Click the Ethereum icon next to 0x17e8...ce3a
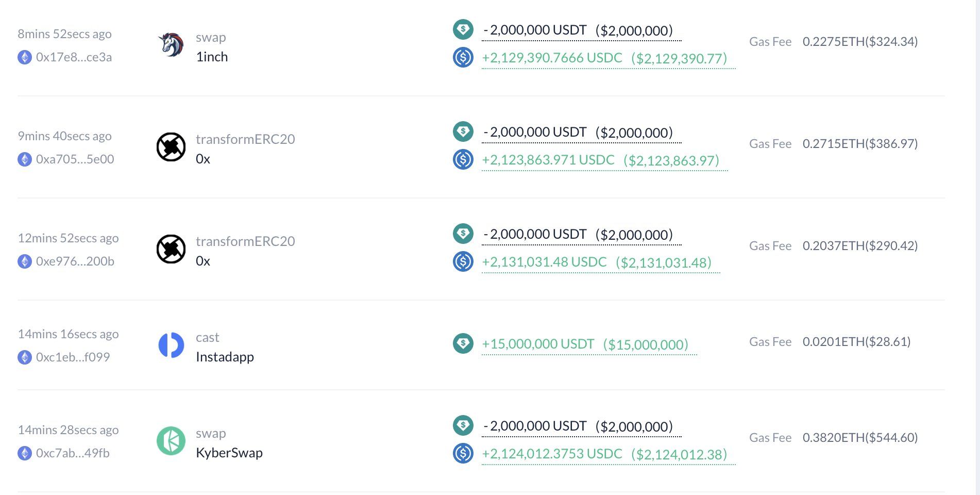This screenshot has height=495, width=980. tap(25, 57)
